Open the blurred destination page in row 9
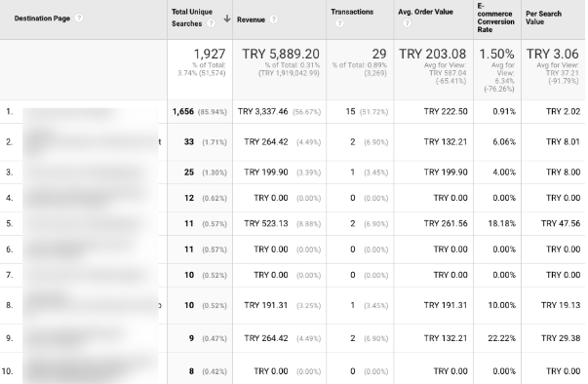The height and width of the screenshot is (384, 588). (x=90, y=338)
